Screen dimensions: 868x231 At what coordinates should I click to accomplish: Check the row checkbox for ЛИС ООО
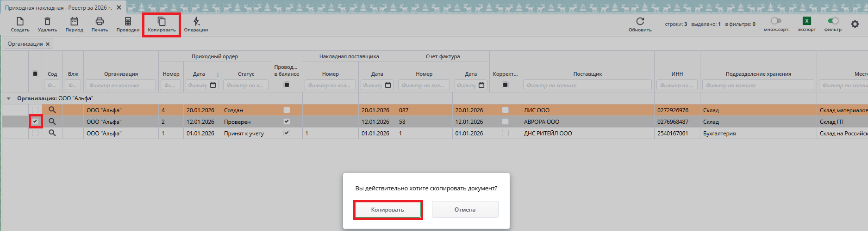click(x=35, y=110)
